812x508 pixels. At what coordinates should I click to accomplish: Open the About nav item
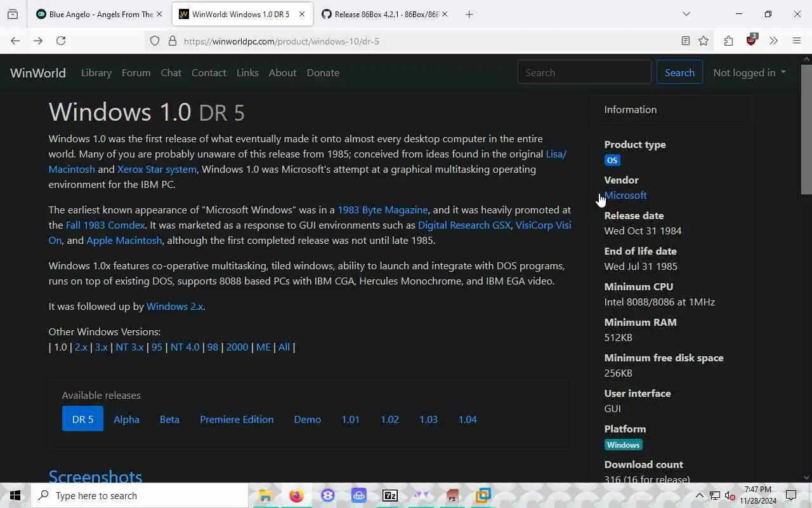pos(282,72)
